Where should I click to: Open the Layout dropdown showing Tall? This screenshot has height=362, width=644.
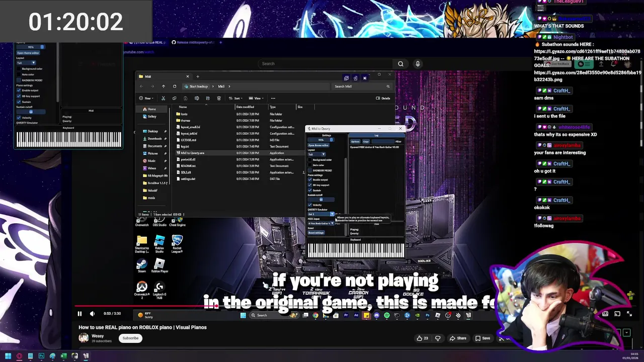pyautogui.click(x=316, y=154)
